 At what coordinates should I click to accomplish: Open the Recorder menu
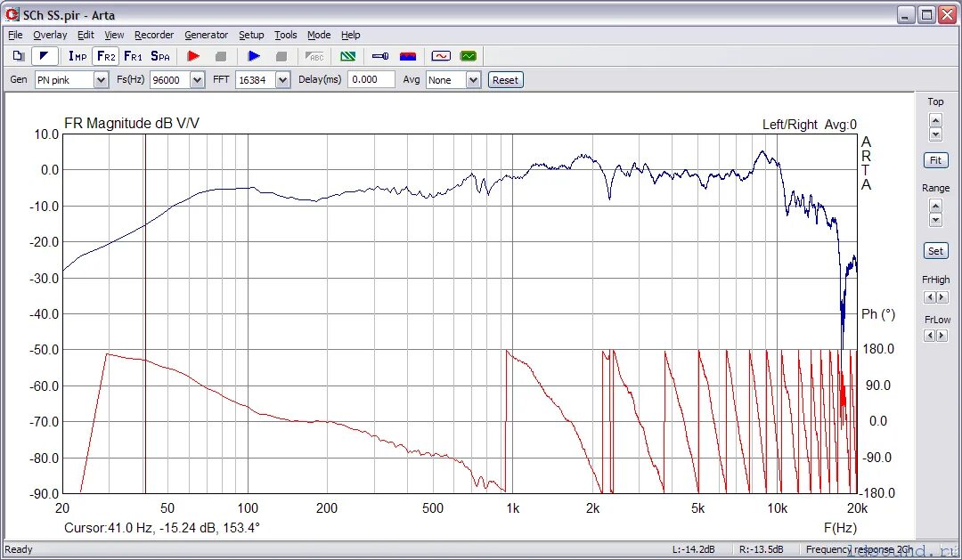click(x=154, y=35)
